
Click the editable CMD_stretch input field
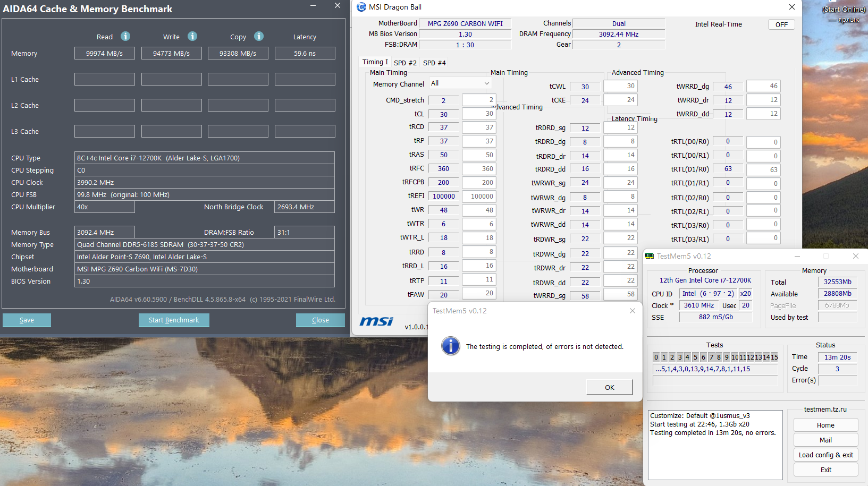[x=479, y=100]
